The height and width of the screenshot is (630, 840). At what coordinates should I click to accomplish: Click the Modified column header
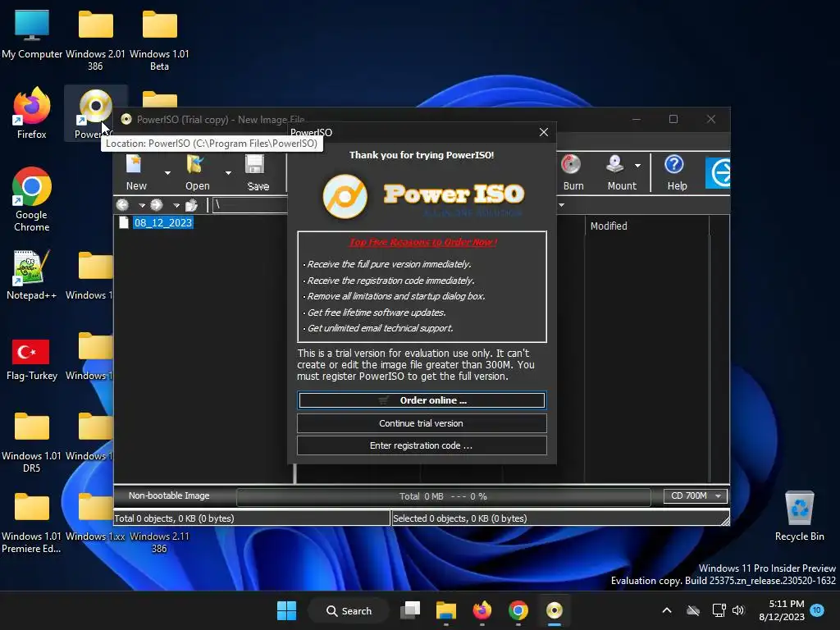pyautogui.click(x=609, y=226)
